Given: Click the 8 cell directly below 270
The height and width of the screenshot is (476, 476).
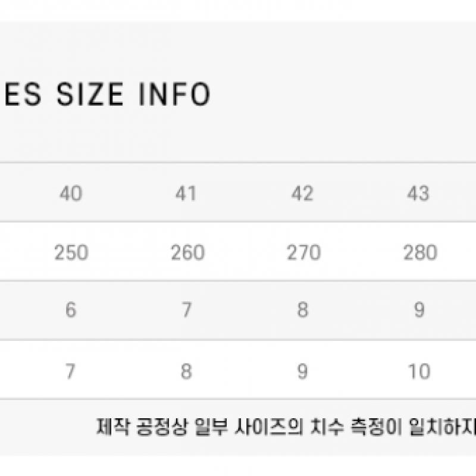Looking at the screenshot, I should (x=303, y=310).
